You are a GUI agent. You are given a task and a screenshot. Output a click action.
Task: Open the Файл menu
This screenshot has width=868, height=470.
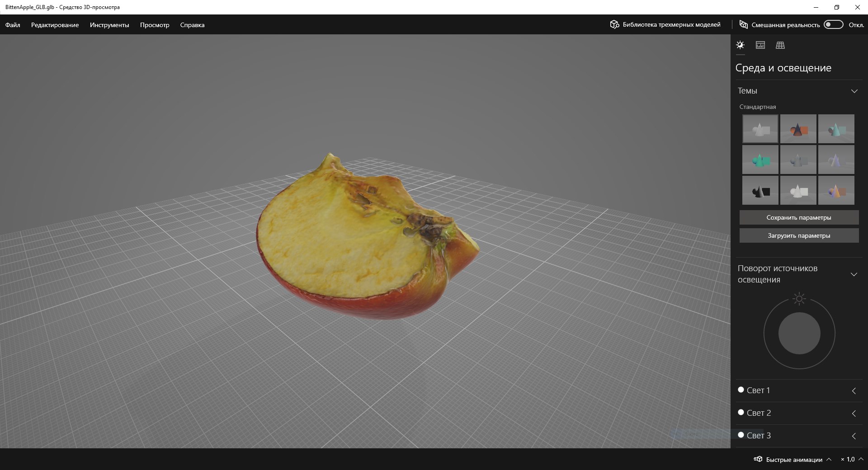(13, 25)
